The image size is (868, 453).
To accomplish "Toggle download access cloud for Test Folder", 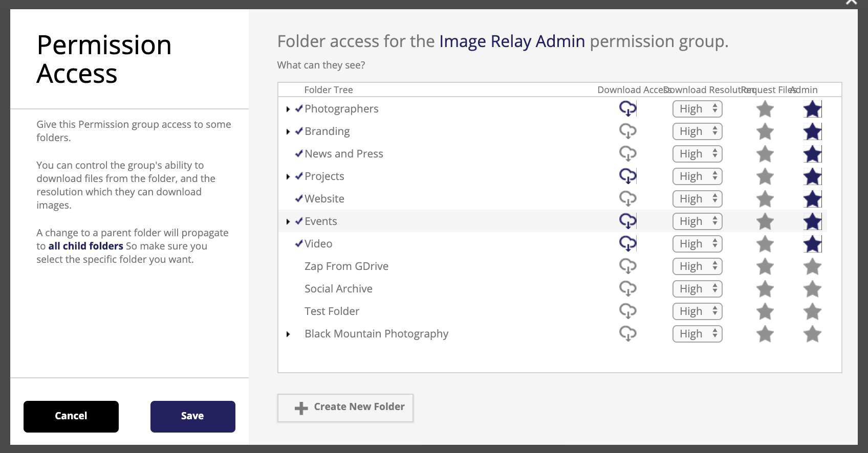I will tap(628, 311).
